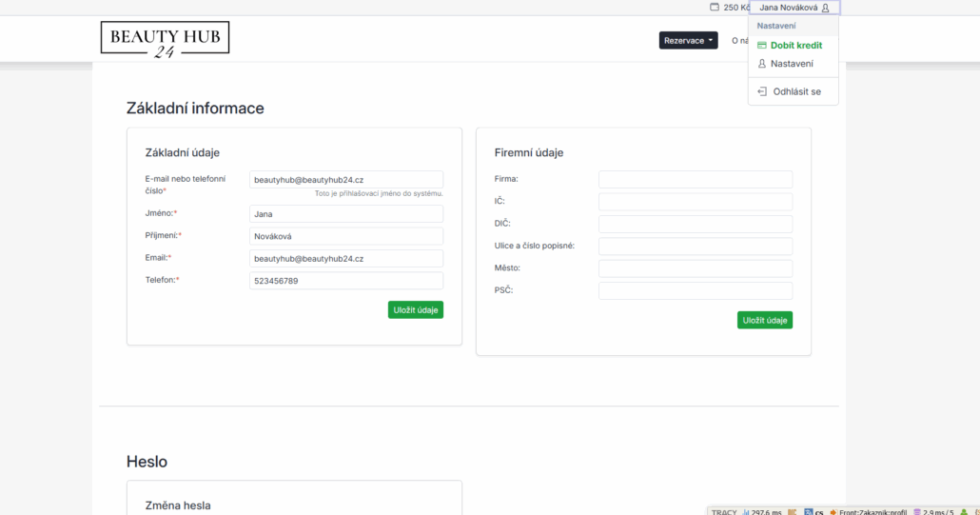Select the IČ input box
Screen dimensions: 980x515
click(695, 202)
